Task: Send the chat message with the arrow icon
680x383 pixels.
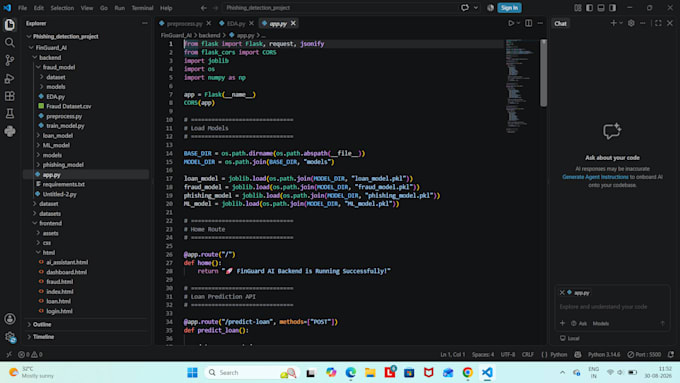Action: [662, 323]
